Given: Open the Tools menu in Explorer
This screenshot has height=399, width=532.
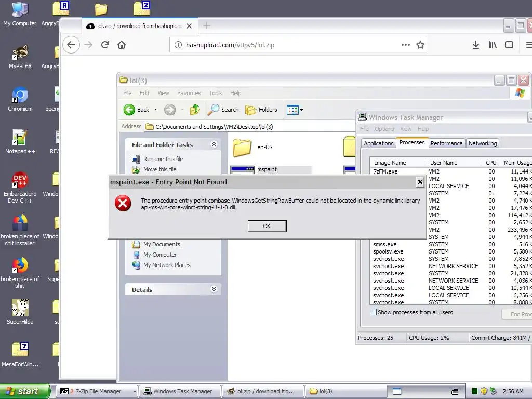Looking at the screenshot, I should (216, 93).
